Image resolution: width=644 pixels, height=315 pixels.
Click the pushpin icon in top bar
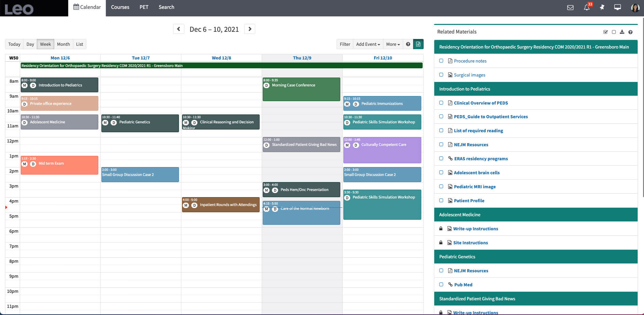click(602, 8)
